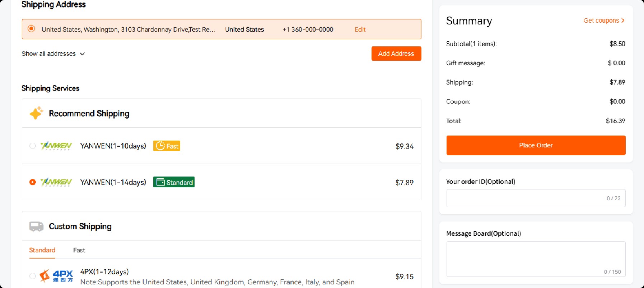
Task: Click the YANWEN logo for 1-14 days option
Action: click(x=56, y=182)
